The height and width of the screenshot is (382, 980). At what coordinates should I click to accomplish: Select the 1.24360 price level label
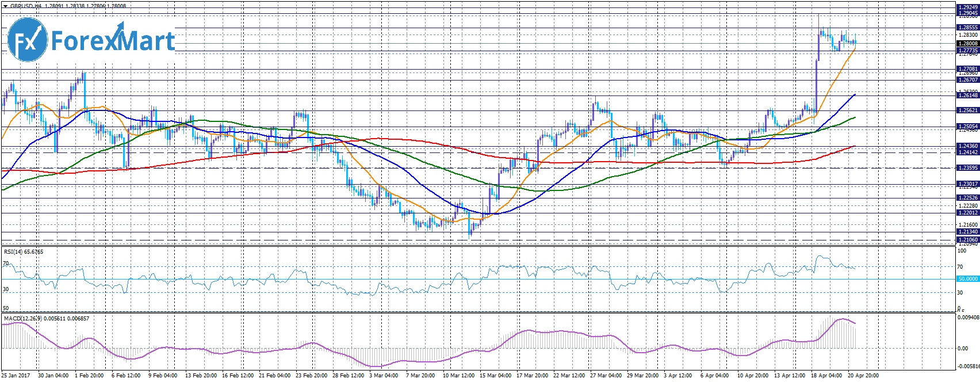(967, 146)
